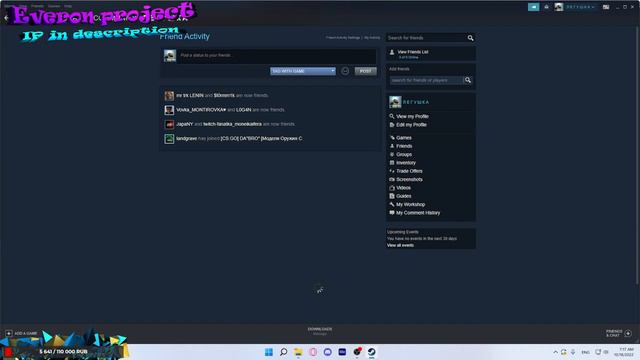Open the L0G4N profile name
This screenshot has width=640, height=360.
click(243, 110)
